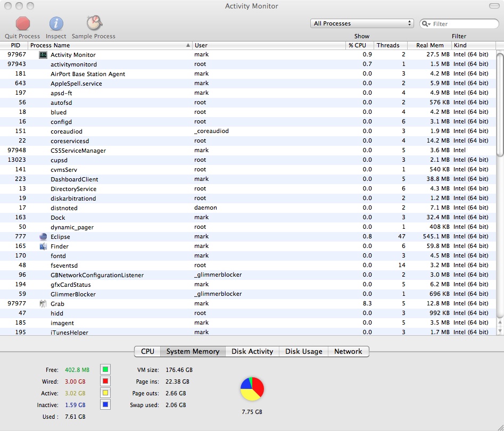Open the Inspect info icon
This screenshot has height=431, width=504.
click(x=56, y=23)
